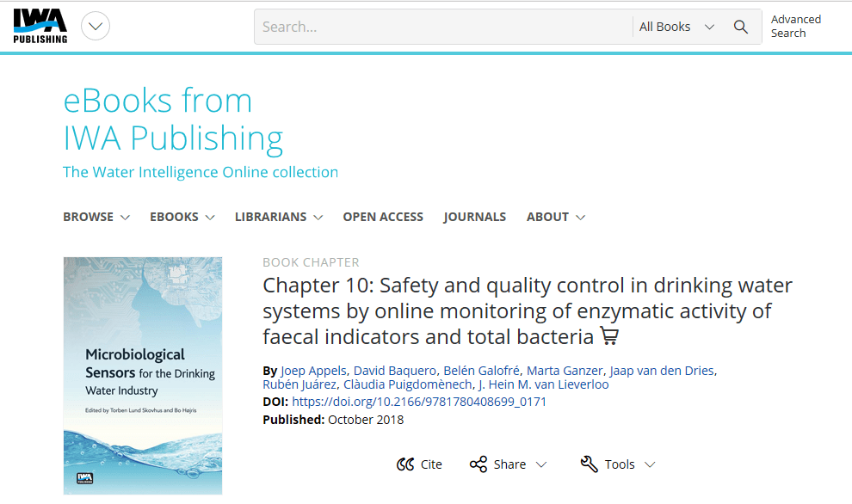Open the Journals menu item

(x=475, y=217)
